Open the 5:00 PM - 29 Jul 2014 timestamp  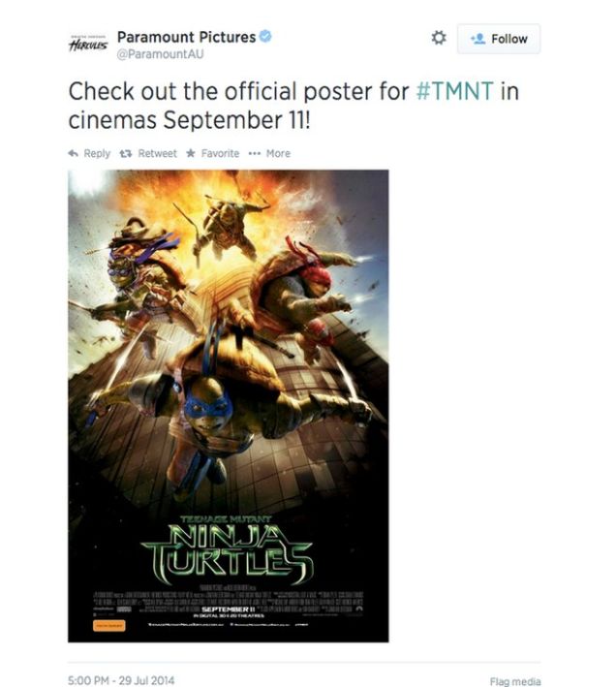click(x=121, y=680)
